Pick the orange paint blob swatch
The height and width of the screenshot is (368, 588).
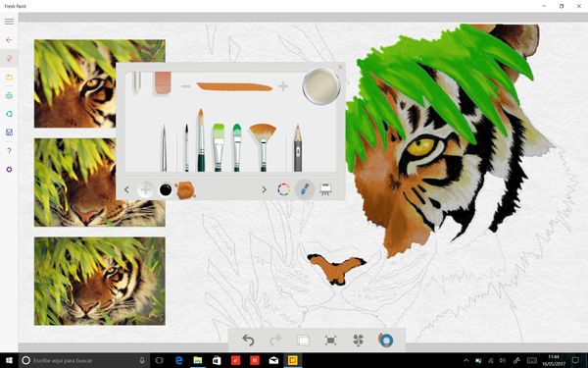click(x=185, y=190)
